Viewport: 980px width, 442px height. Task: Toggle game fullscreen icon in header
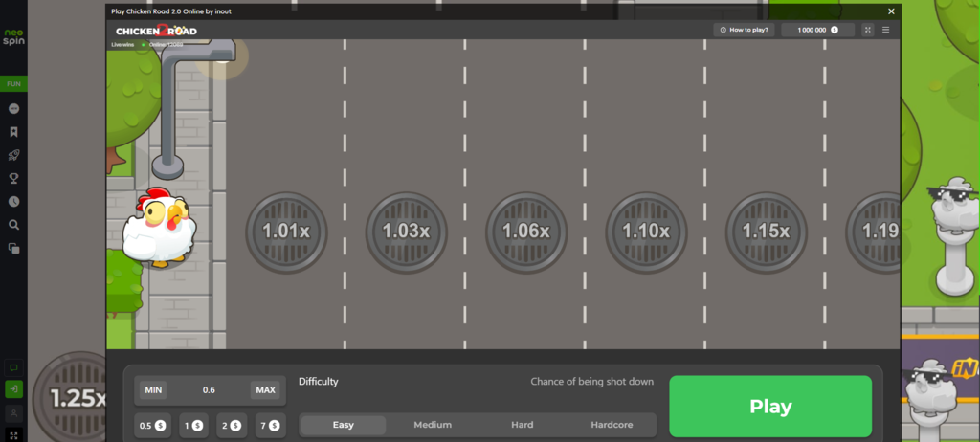867,30
